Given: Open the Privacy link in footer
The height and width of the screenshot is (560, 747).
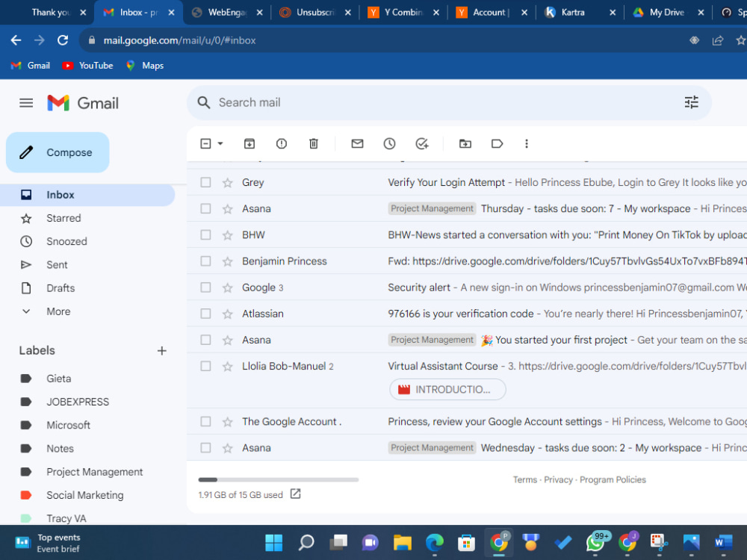Looking at the screenshot, I should coord(558,479).
